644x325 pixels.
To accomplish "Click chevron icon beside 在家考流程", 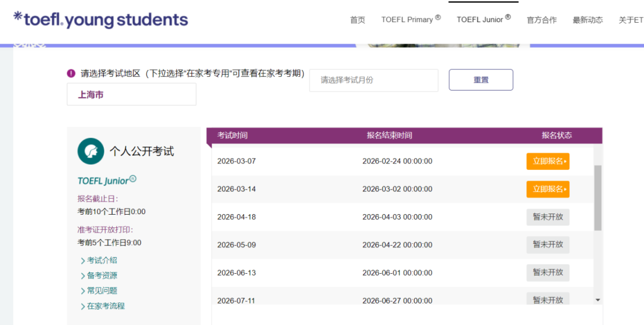I will coord(83,307).
